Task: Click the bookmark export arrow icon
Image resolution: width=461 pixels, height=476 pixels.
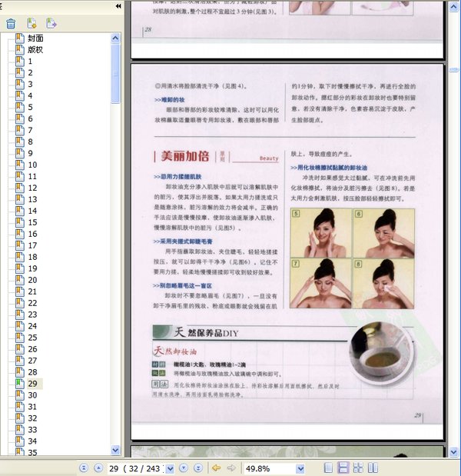Action: click(51, 23)
